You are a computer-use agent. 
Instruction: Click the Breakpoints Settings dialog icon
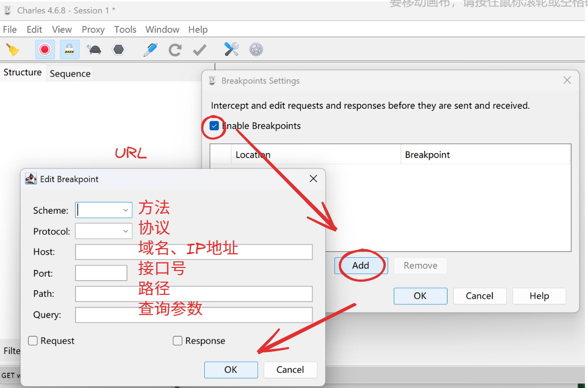tap(212, 81)
